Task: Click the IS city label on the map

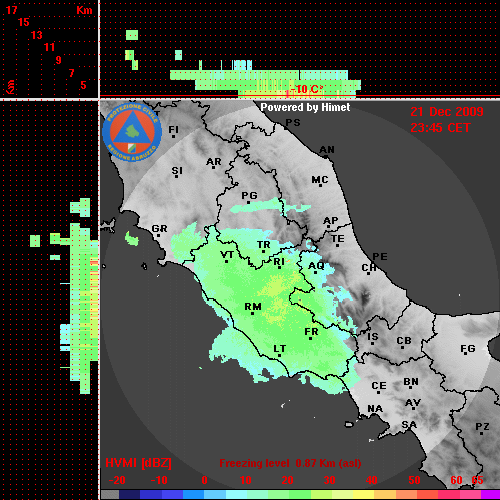Action: [373, 337]
